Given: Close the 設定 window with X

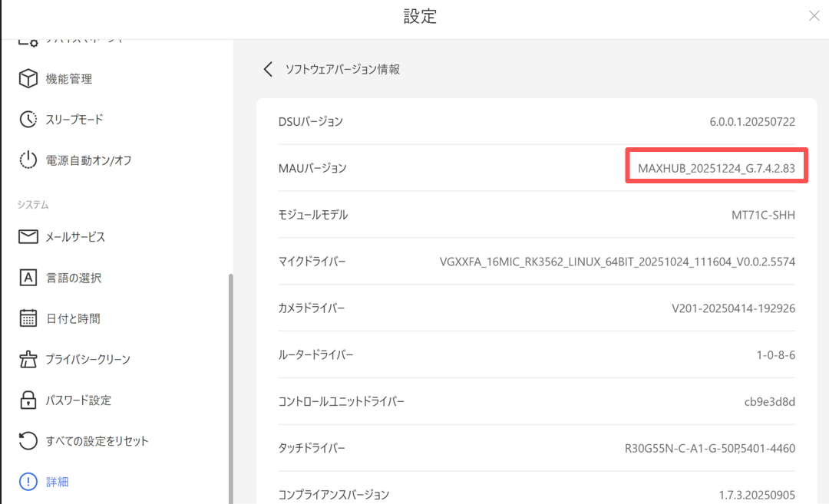Looking at the screenshot, I should (x=814, y=15).
